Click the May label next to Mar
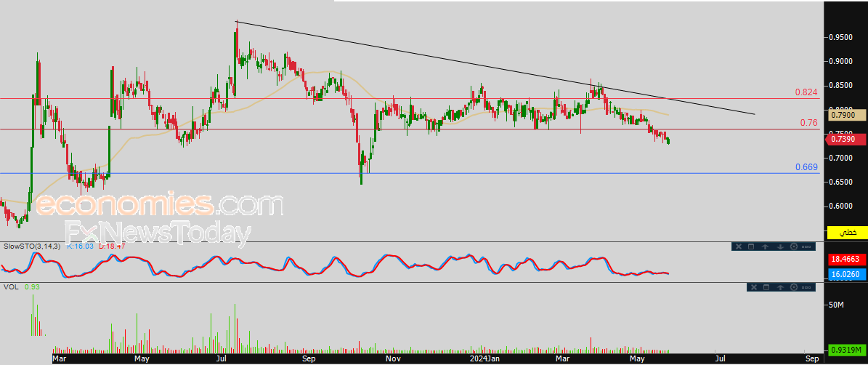The width and height of the screenshot is (868, 365). tap(142, 359)
